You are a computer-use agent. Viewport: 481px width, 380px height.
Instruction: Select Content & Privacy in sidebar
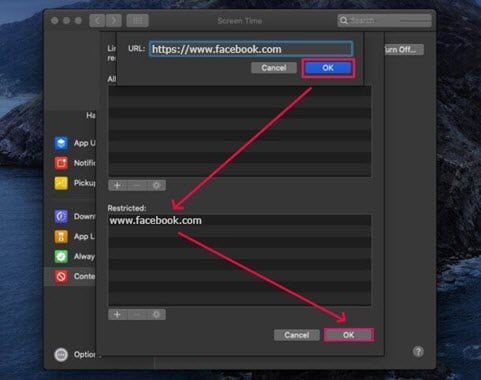[x=71, y=276]
